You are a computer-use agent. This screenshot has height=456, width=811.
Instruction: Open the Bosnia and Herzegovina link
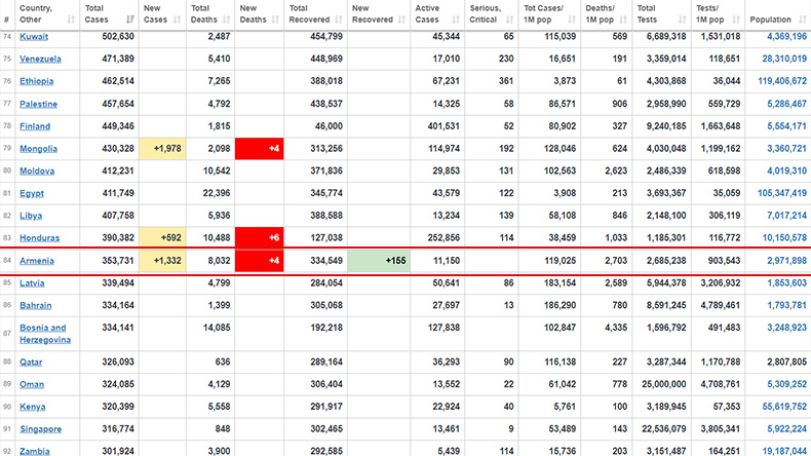coord(45,333)
